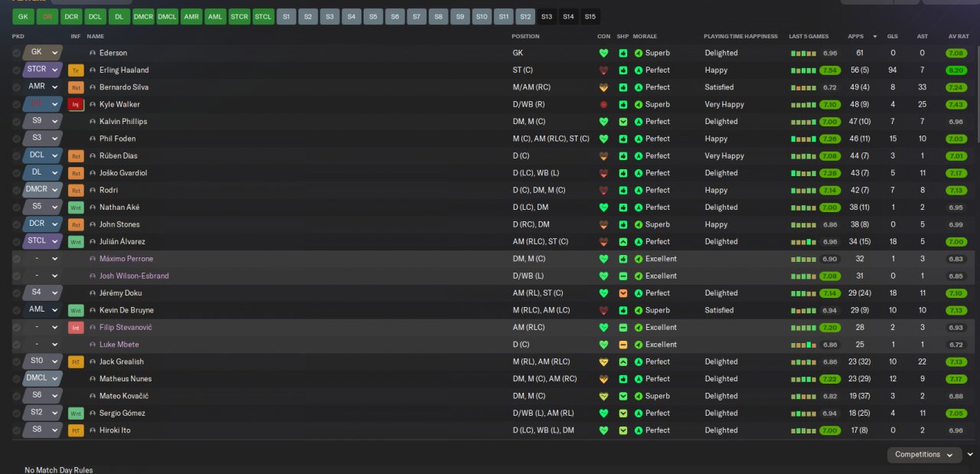Click Rúben Dias' Rst rest badge
The image size is (980, 474).
[76, 156]
